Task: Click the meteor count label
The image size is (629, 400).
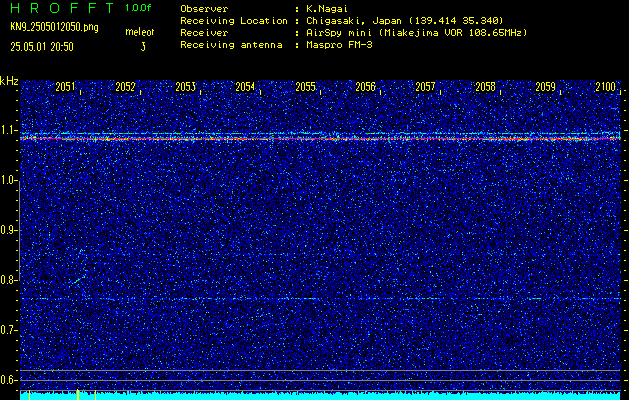Action: pyautogui.click(x=140, y=32)
